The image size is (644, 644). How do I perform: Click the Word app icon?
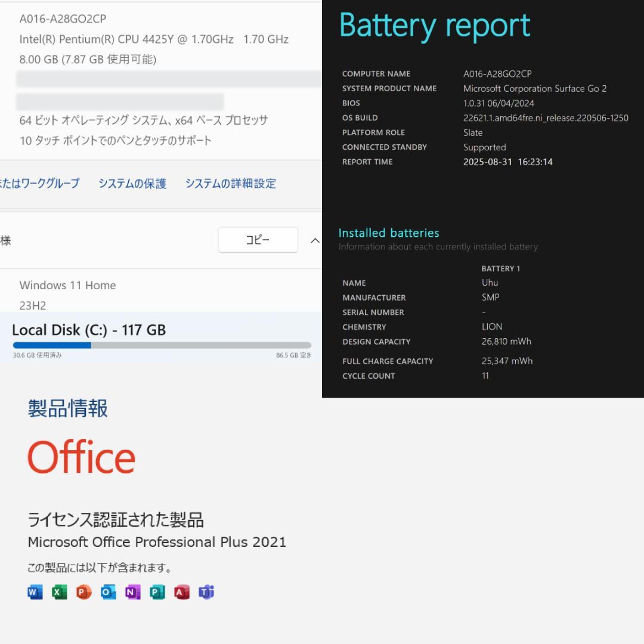click(35, 592)
